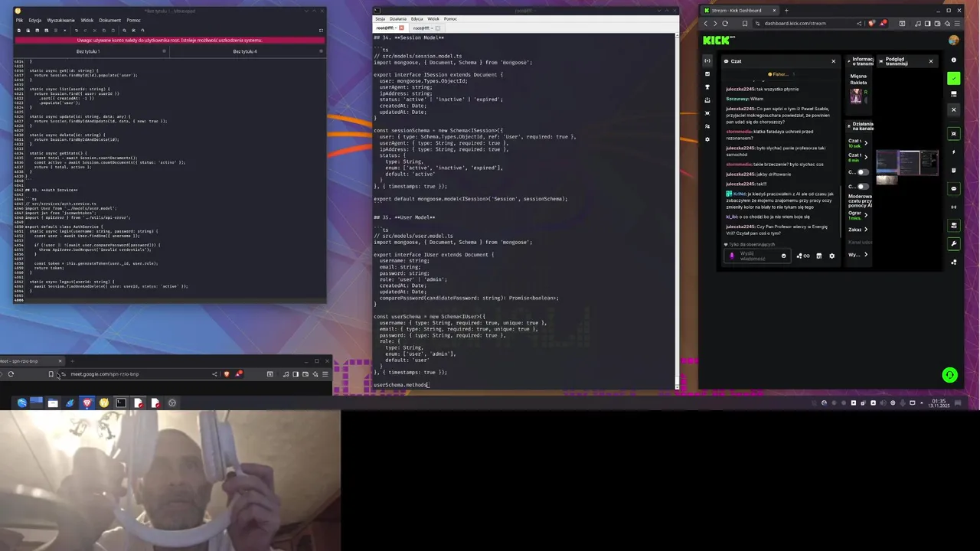Click the pinned Fisher message header
980x551 pixels.
point(781,74)
